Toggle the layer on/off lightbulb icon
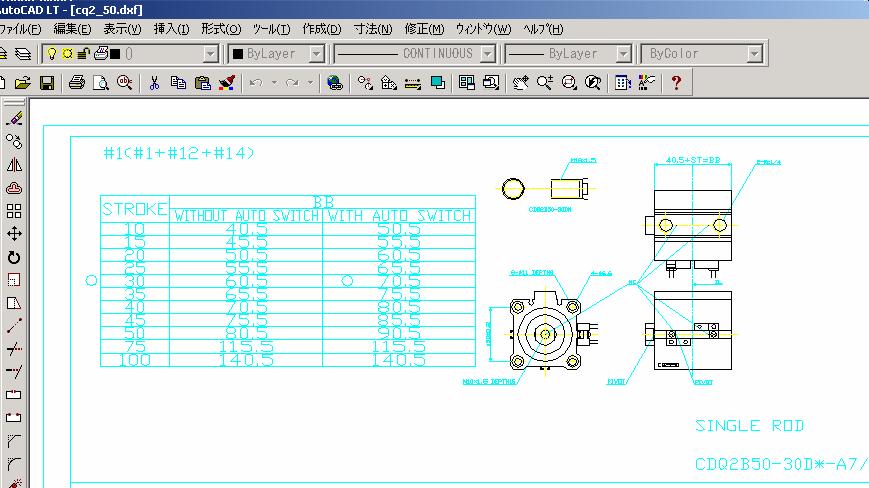 (x=50, y=53)
